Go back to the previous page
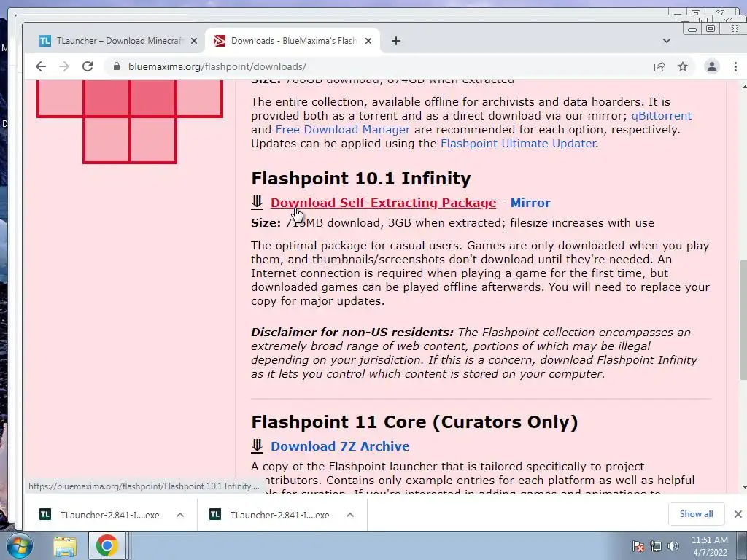747x560 pixels. tap(41, 66)
